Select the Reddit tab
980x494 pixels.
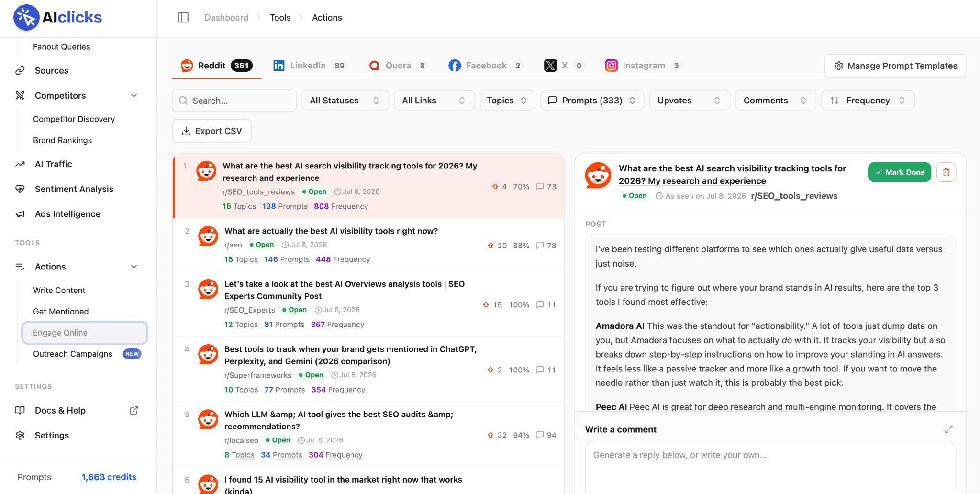pos(217,66)
